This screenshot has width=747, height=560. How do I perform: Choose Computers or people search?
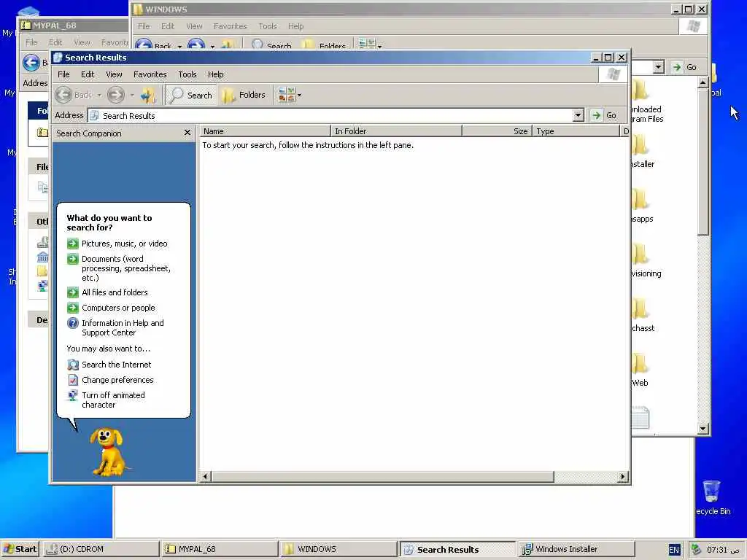(118, 308)
